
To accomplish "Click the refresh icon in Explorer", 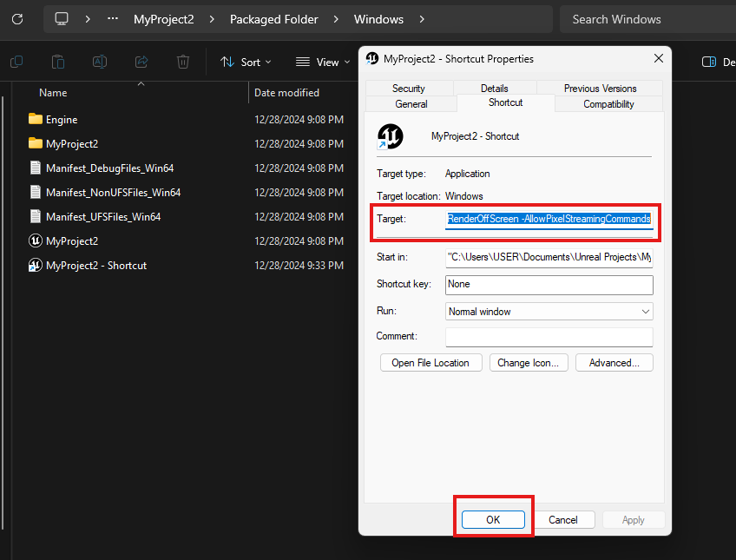I will tap(16, 18).
